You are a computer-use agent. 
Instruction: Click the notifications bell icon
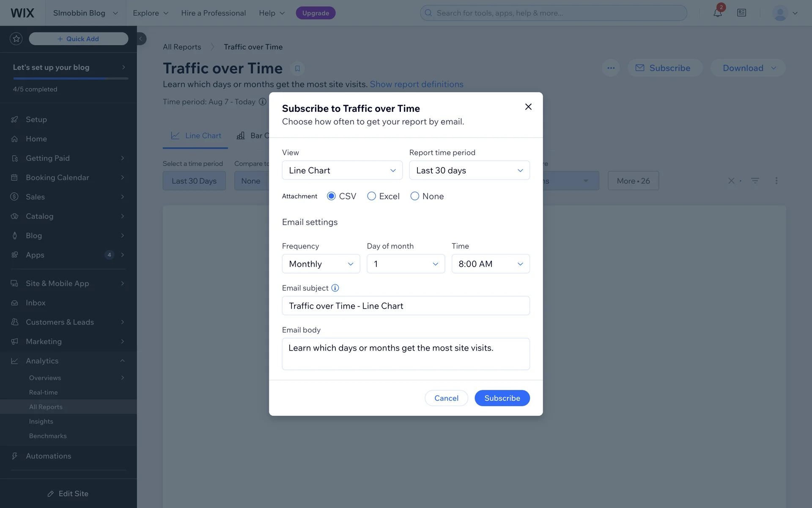tap(717, 13)
